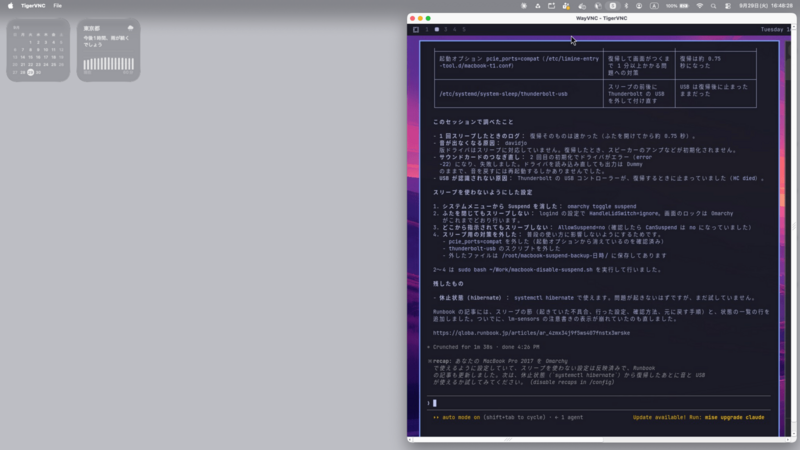Open the File menu
This screenshot has height=450, width=800.
click(58, 6)
